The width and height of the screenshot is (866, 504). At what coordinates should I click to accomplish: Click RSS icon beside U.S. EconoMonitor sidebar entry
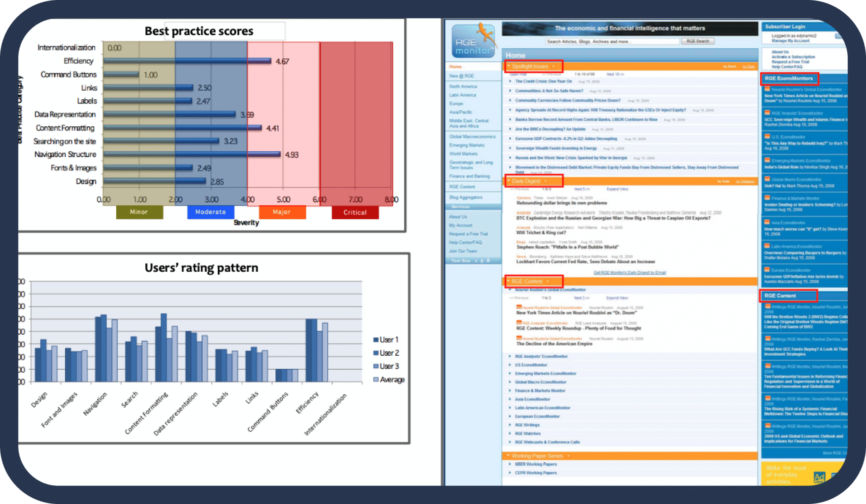click(767, 136)
